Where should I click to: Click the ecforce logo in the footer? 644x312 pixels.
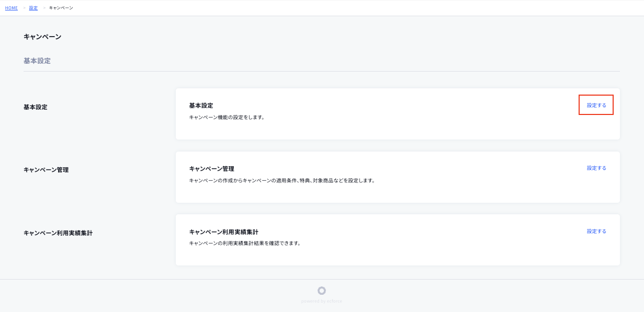pyautogui.click(x=321, y=291)
